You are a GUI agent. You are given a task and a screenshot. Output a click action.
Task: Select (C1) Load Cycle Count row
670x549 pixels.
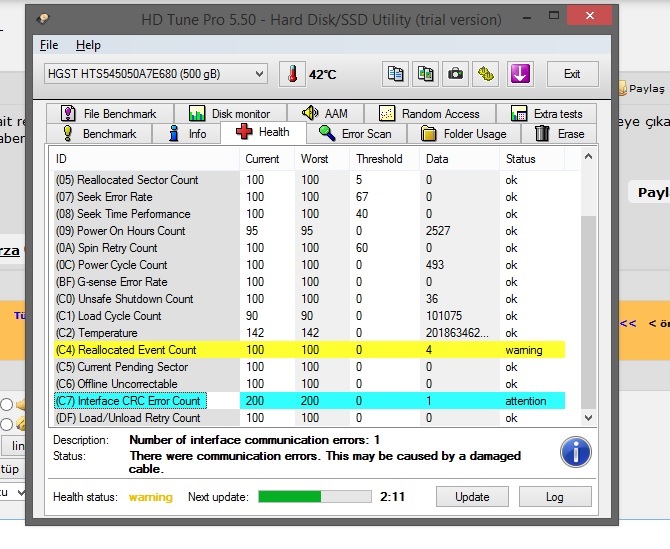[310, 316]
